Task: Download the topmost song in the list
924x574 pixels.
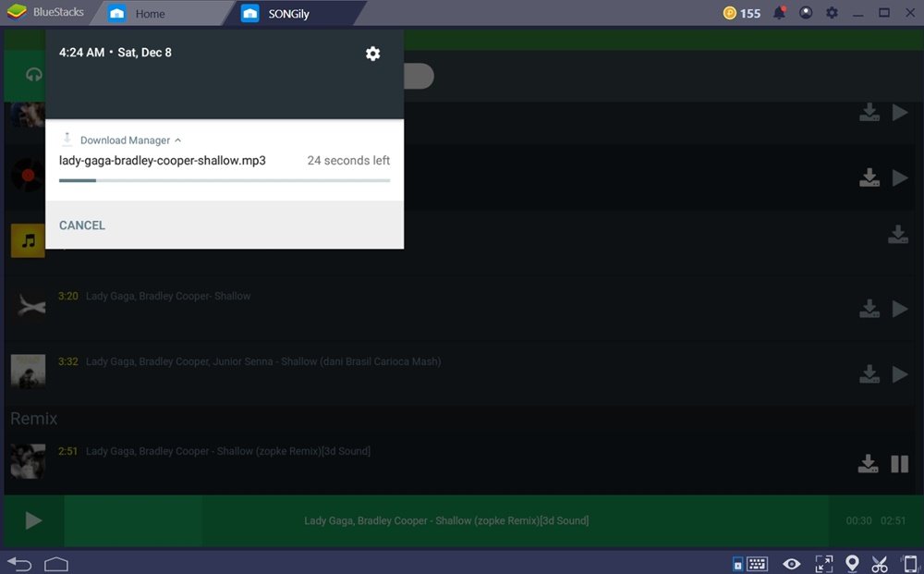Action: (869, 112)
